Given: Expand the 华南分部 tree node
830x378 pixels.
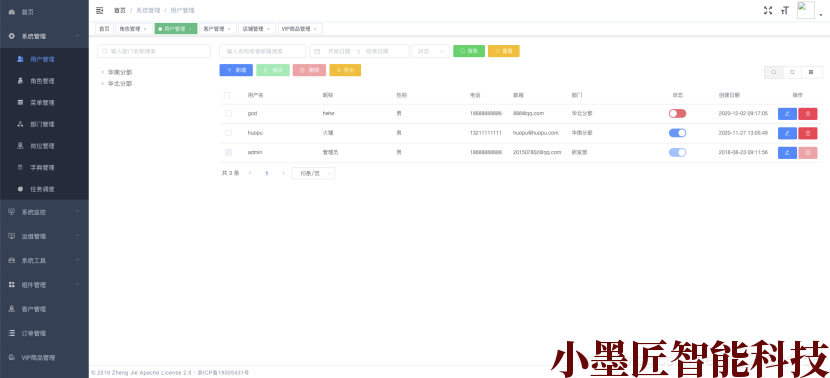Looking at the screenshot, I should click(x=103, y=72).
